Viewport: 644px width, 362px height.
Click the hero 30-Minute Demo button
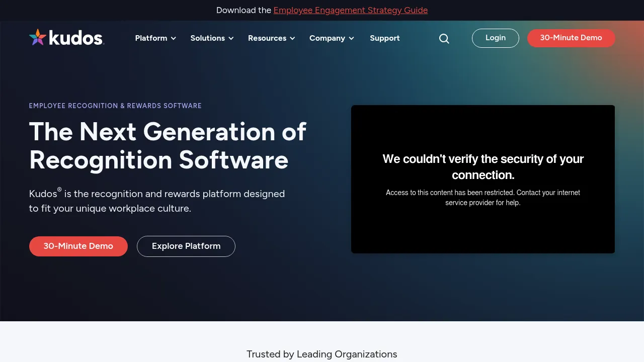78,246
